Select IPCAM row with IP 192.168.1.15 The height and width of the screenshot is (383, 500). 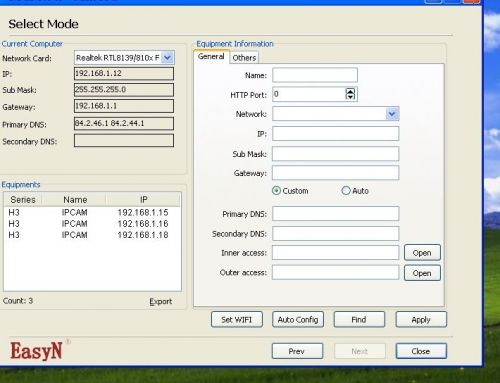click(92, 213)
